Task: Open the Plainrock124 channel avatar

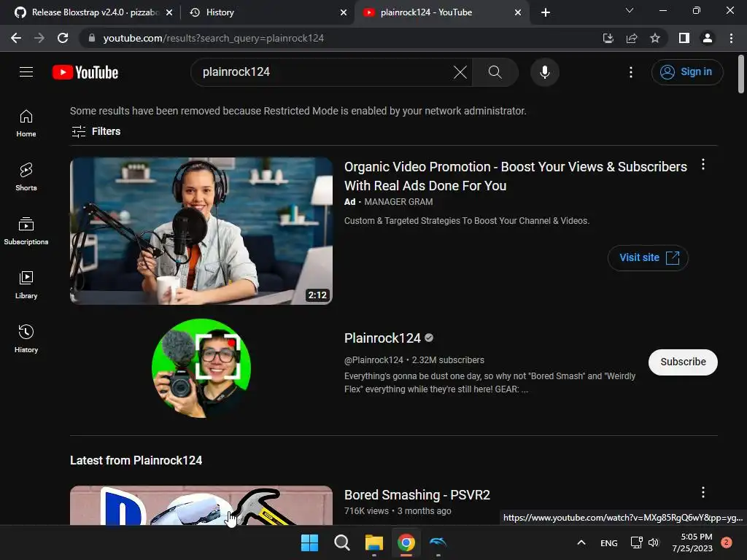Action: point(201,368)
